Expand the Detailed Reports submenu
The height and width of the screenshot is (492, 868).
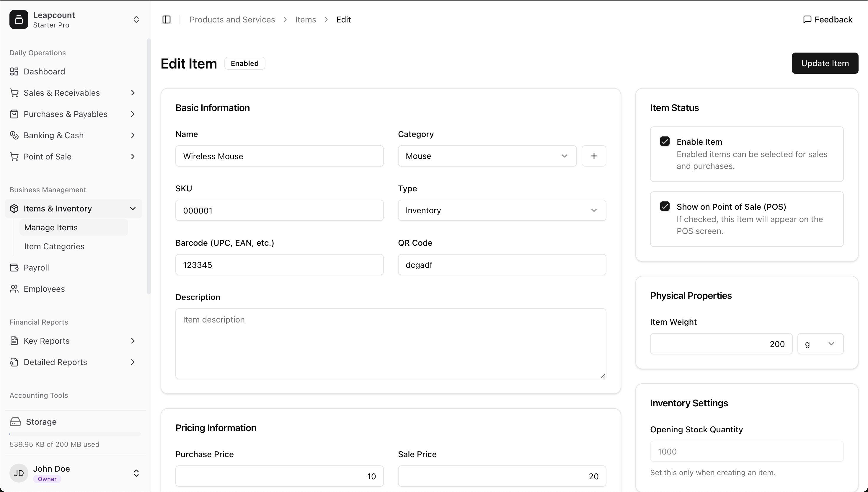point(133,362)
